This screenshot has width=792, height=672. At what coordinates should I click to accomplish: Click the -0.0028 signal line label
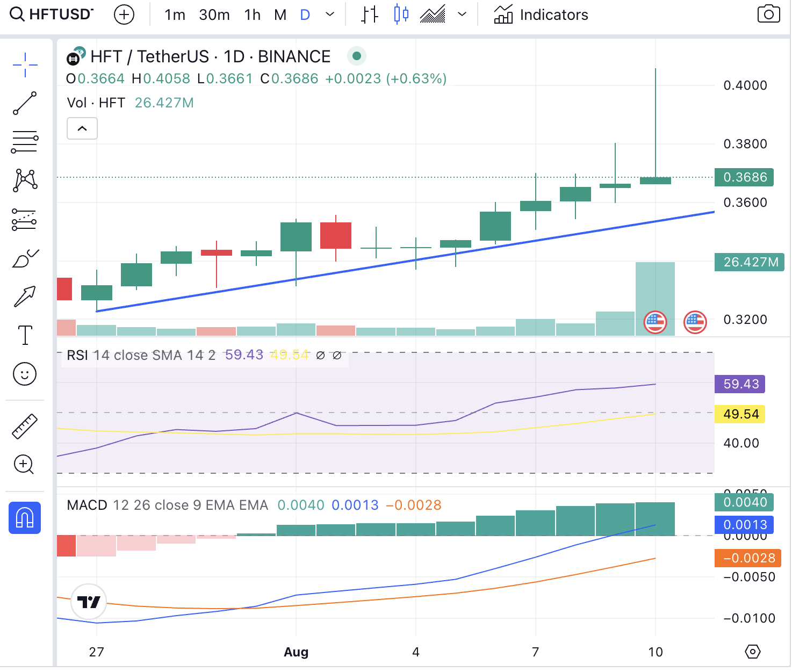click(748, 558)
